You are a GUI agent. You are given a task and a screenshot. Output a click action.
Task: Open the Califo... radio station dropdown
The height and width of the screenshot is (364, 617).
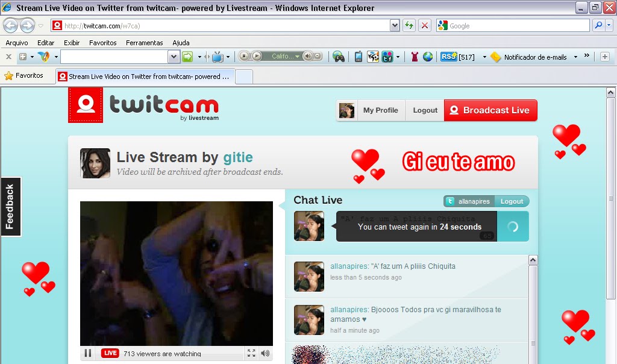(285, 56)
